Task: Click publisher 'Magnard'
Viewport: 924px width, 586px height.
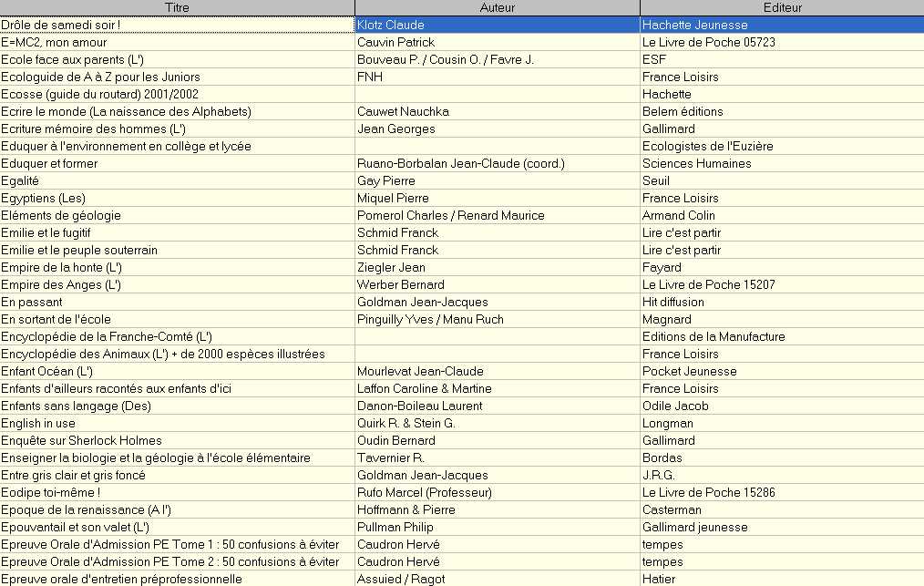Action: click(x=667, y=320)
